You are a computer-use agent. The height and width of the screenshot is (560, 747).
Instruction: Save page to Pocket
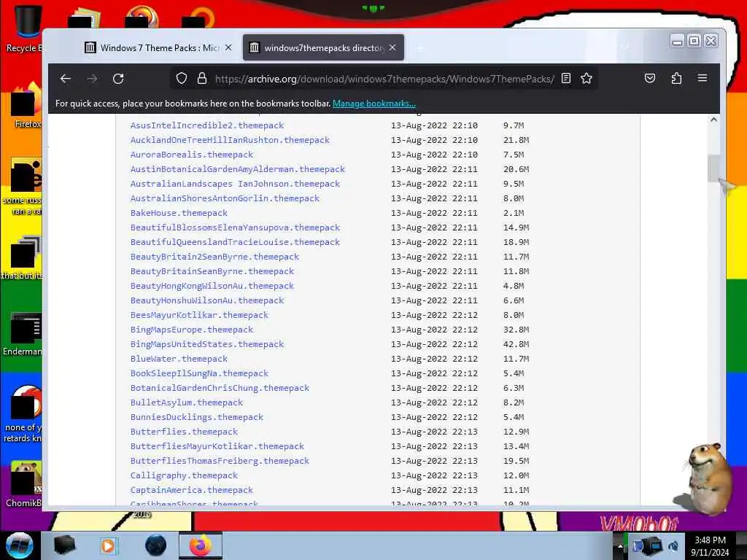coord(650,78)
